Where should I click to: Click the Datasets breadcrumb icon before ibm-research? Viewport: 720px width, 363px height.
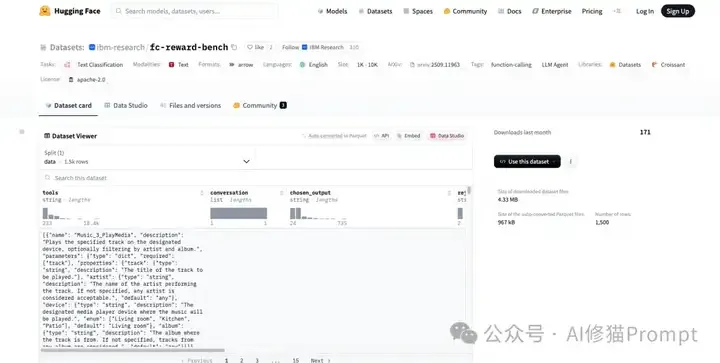click(x=44, y=47)
